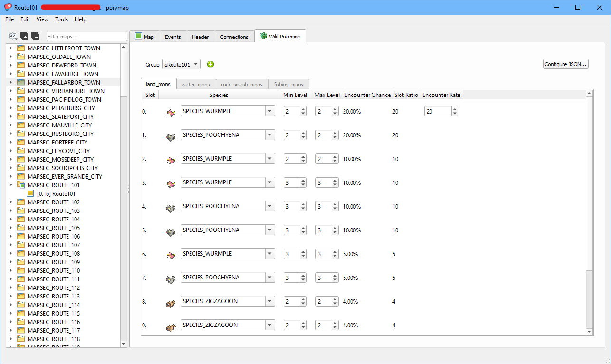Increase Min Level for slot 0
The image size is (611, 364).
(x=303, y=109)
